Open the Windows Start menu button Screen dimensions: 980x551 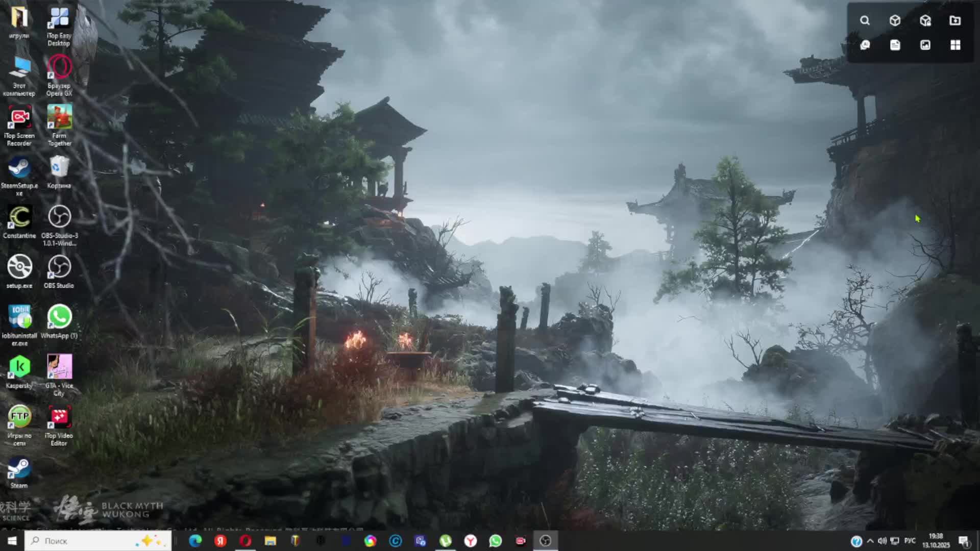[12, 541]
